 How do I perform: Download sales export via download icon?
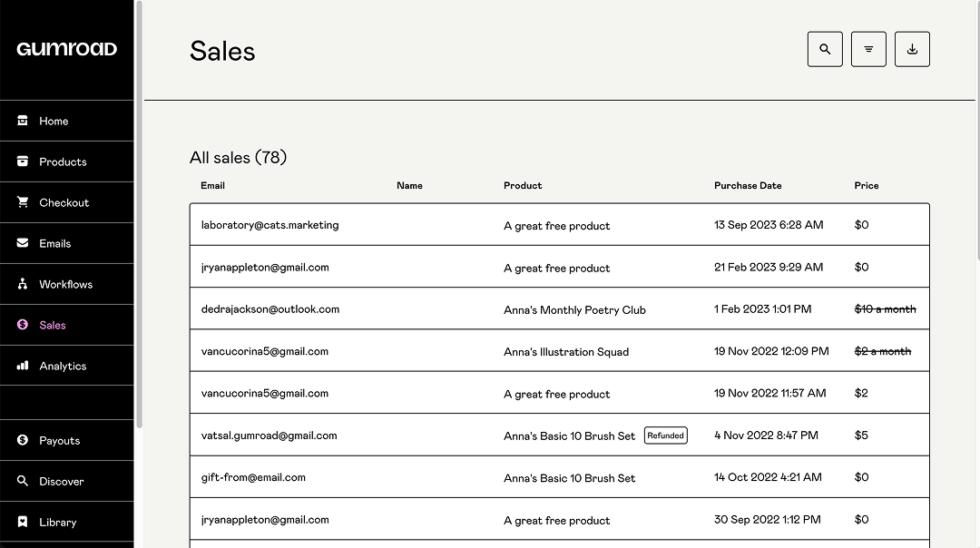(913, 49)
